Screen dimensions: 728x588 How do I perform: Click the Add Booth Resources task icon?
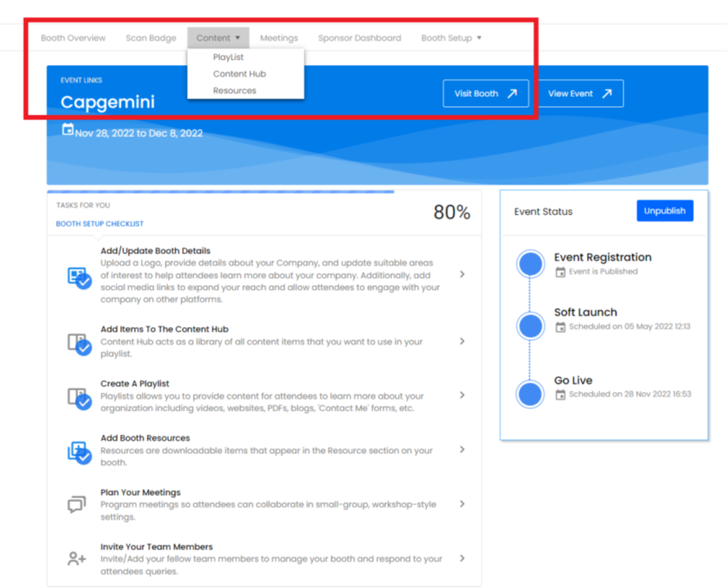pos(79,452)
